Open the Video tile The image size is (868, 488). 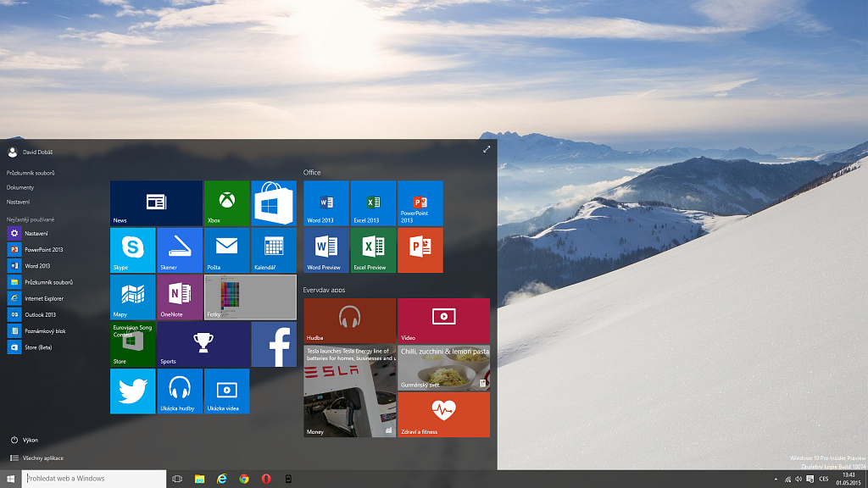pyautogui.click(x=443, y=321)
